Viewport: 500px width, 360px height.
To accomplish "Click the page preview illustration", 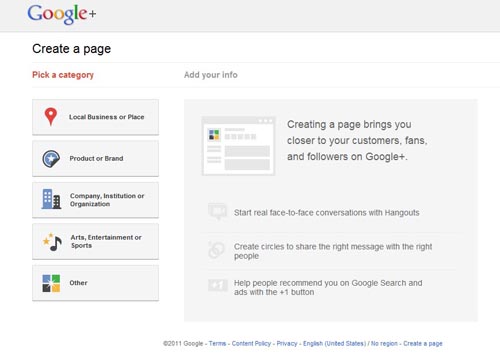I will 239,146.
